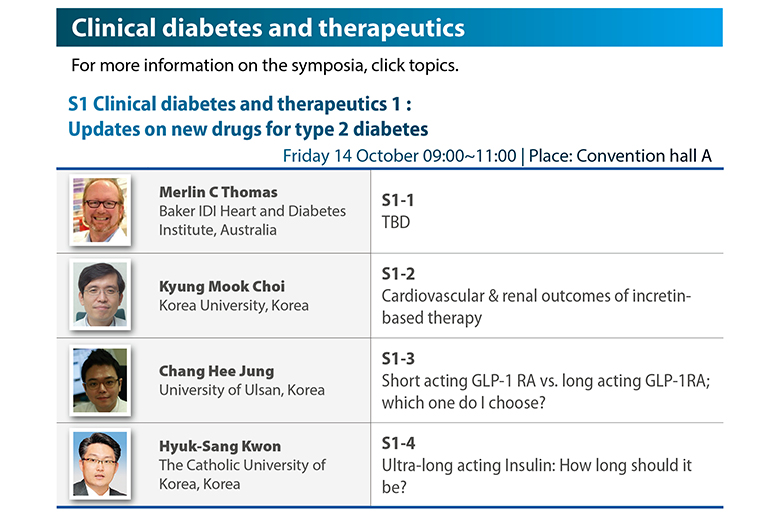Screen dimensions: 780x523
Task: Click the Friday 14 October schedule line
Action: coord(497,156)
